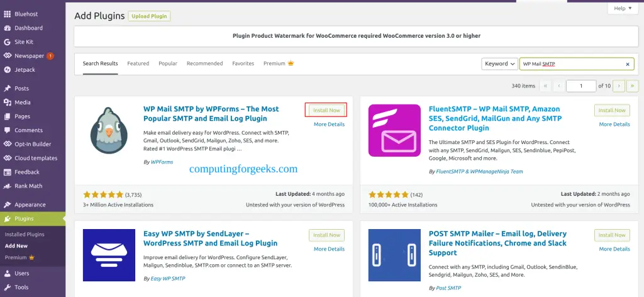The height and width of the screenshot is (297, 644).
Task: Open the Add New submenu item
Action: (16, 245)
